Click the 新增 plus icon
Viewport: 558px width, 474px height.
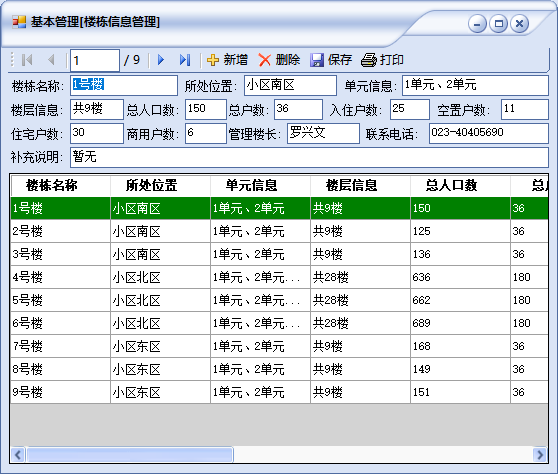click(x=213, y=60)
